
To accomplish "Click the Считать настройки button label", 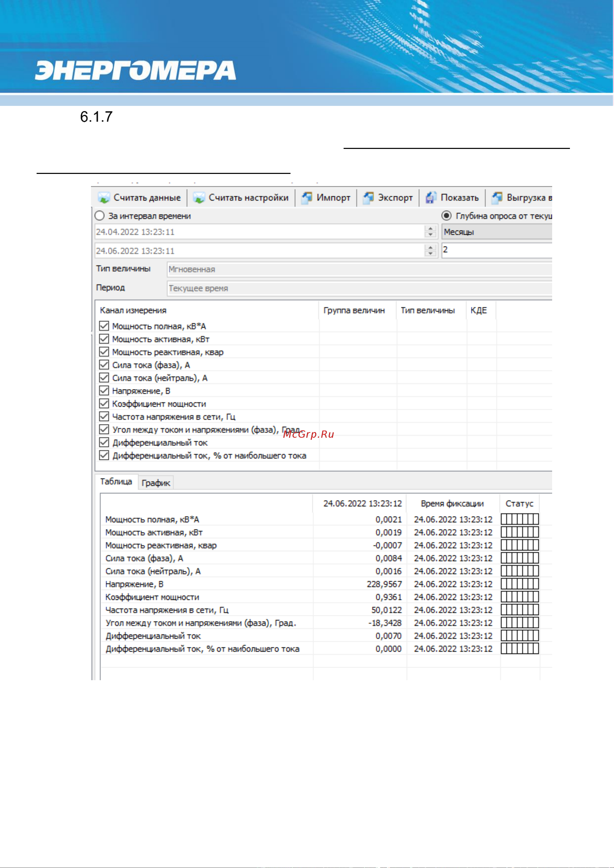I will pyautogui.click(x=248, y=198).
